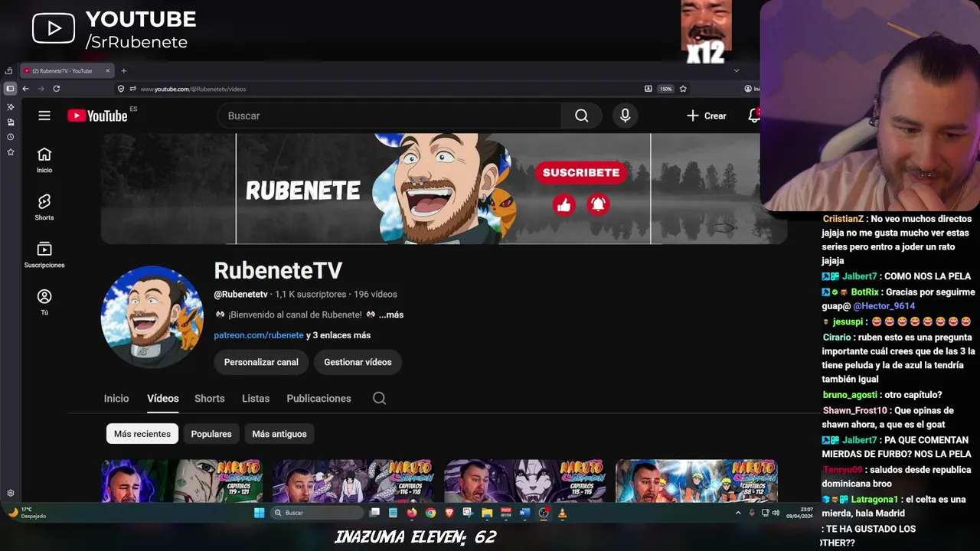Go to the YouTube logo home link
980x551 pixels.
tap(97, 116)
